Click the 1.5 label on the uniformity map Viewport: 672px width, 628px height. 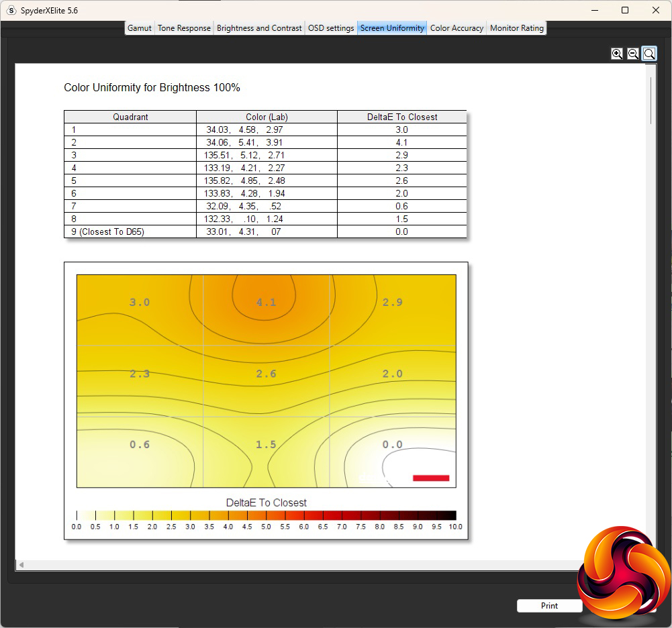tap(266, 445)
